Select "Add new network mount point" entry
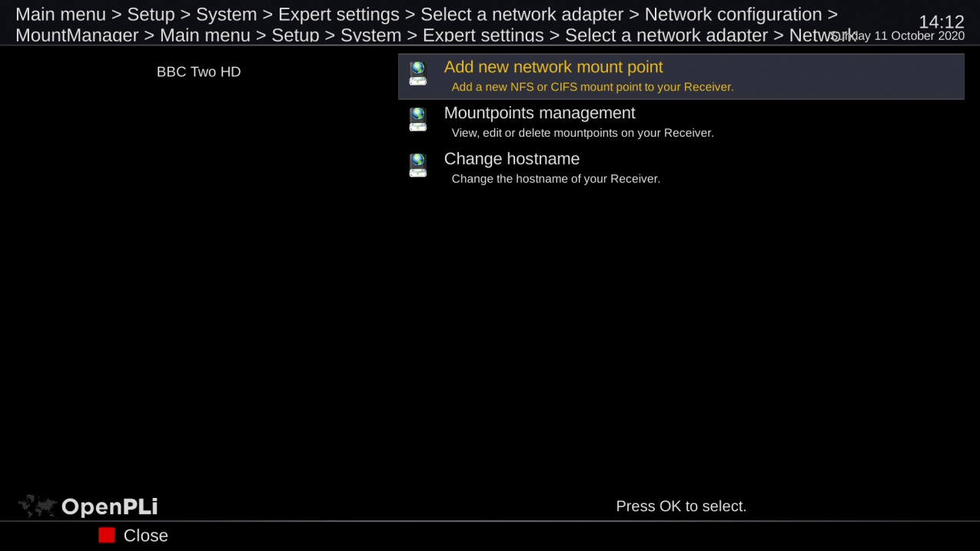Viewport: 980px width, 551px height. click(x=553, y=68)
